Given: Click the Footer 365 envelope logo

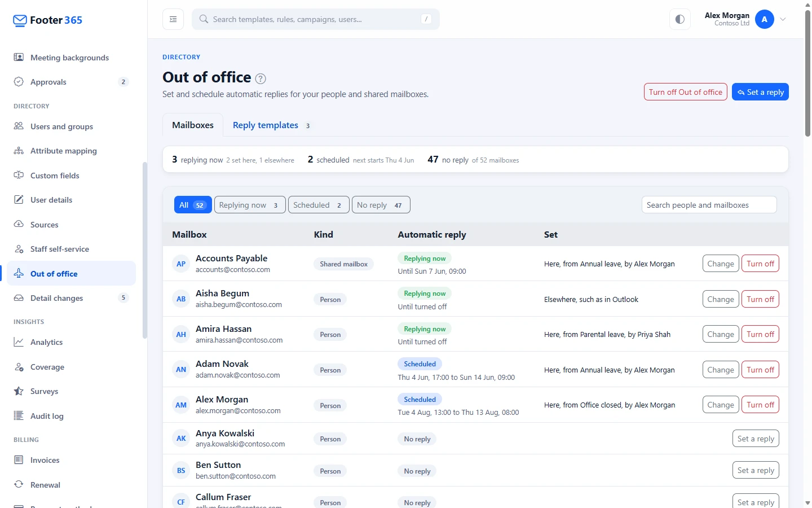Looking at the screenshot, I should [x=20, y=20].
